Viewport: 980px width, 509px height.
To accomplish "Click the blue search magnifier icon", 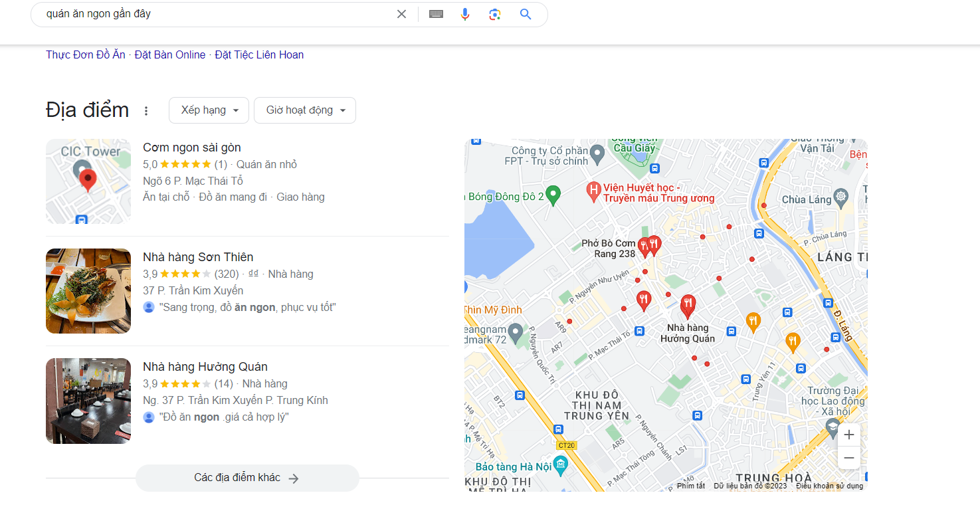I will 526,14.
